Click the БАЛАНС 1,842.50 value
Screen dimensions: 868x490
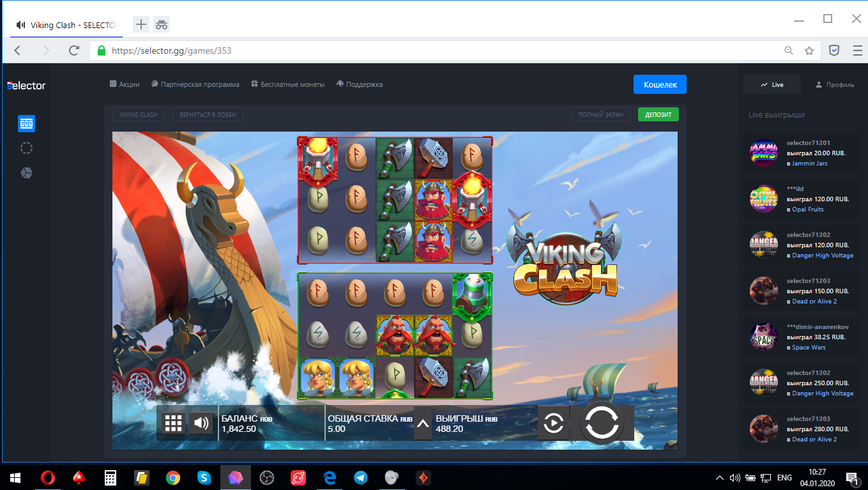coord(239,429)
